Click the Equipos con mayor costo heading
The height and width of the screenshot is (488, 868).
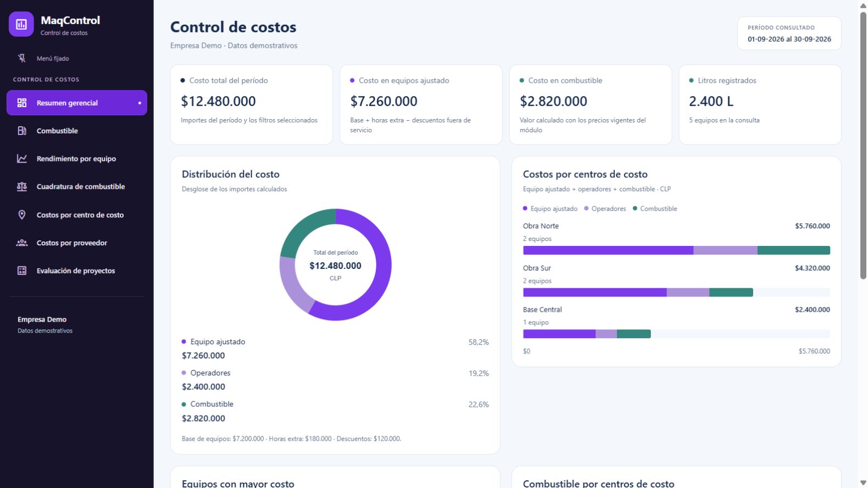click(x=238, y=483)
